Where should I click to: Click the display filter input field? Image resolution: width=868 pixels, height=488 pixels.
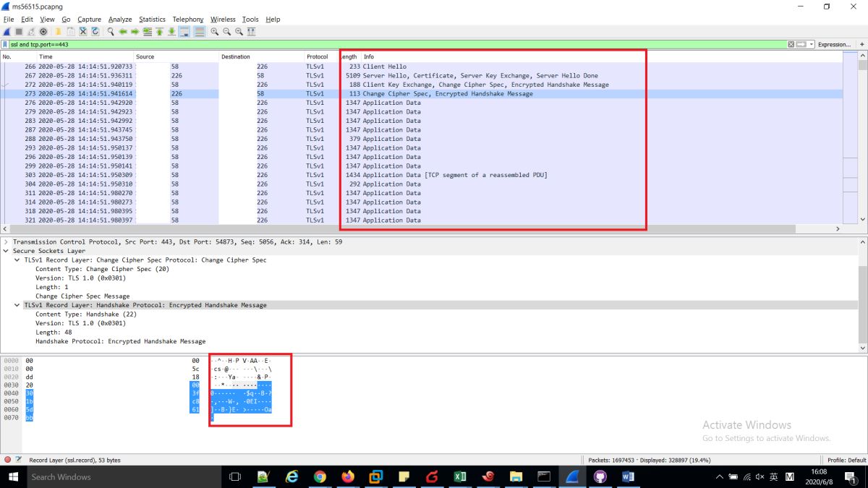click(398, 44)
